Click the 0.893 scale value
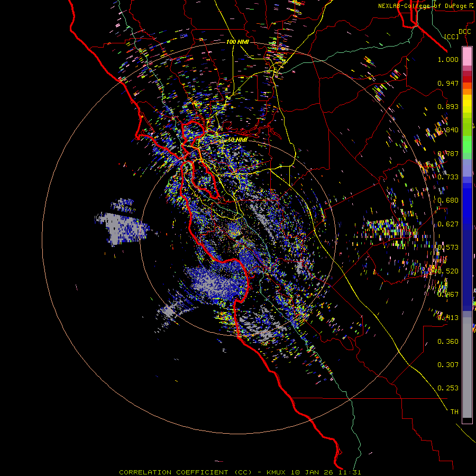The height and width of the screenshot is (476, 476). click(448, 106)
